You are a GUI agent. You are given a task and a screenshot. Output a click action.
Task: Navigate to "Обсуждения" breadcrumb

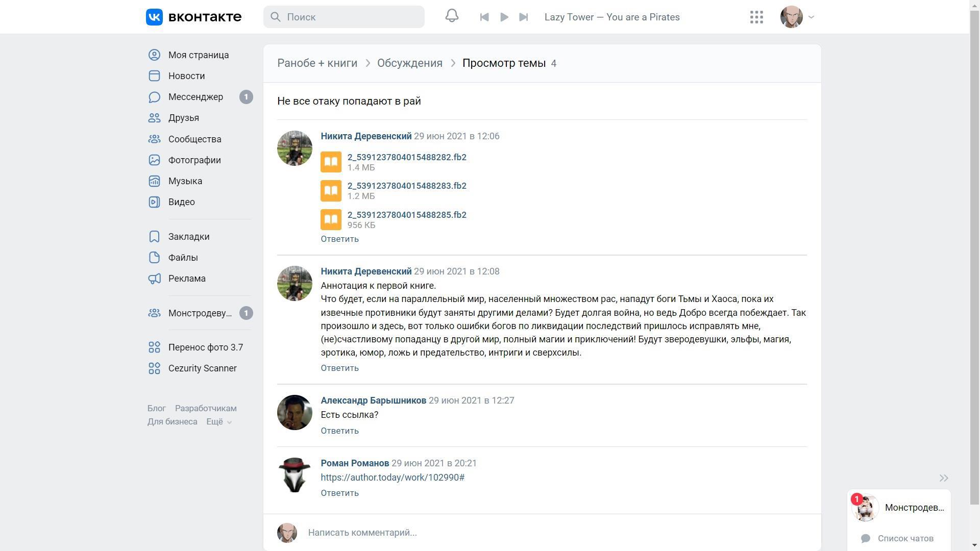tap(409, 63)
